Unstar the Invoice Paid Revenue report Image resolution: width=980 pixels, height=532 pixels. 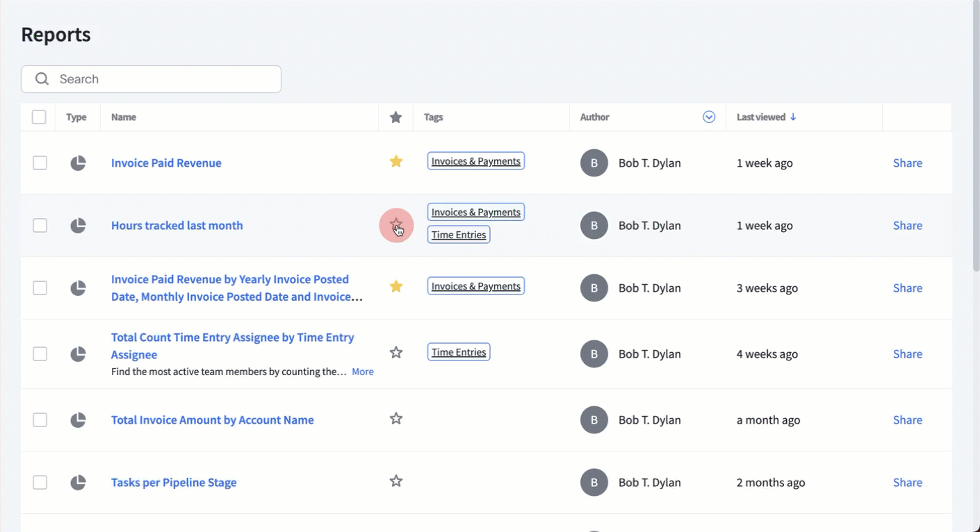click(x=395, y=162)
